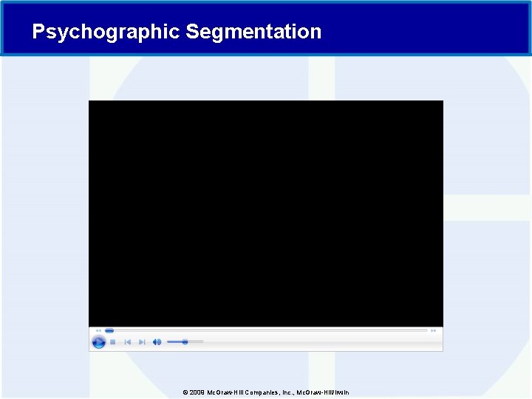
Task: Start the video with the play button
Action: tap(98, 341)
